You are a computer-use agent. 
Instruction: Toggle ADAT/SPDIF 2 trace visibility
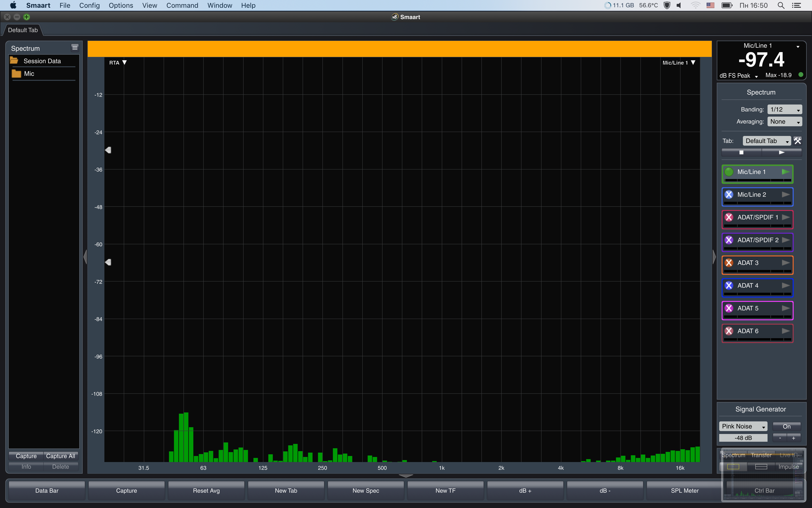729,240
